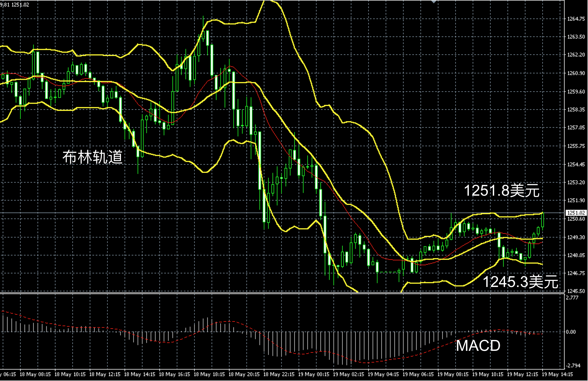Click the 18 May 20:15 time label
Image resolution: width=588 pixels, height=381 pixels.
click(244, 374)
